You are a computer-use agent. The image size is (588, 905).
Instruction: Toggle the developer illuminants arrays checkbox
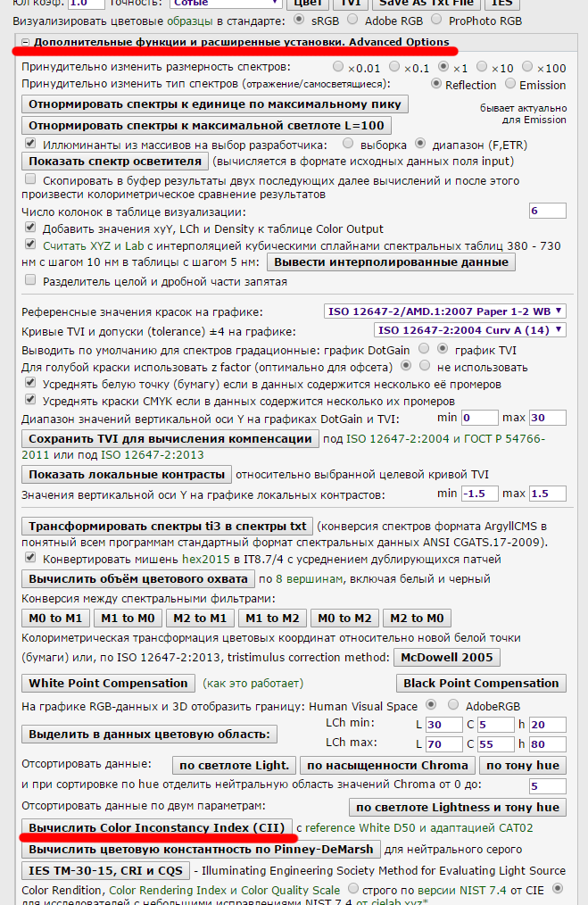pos(30,143)
